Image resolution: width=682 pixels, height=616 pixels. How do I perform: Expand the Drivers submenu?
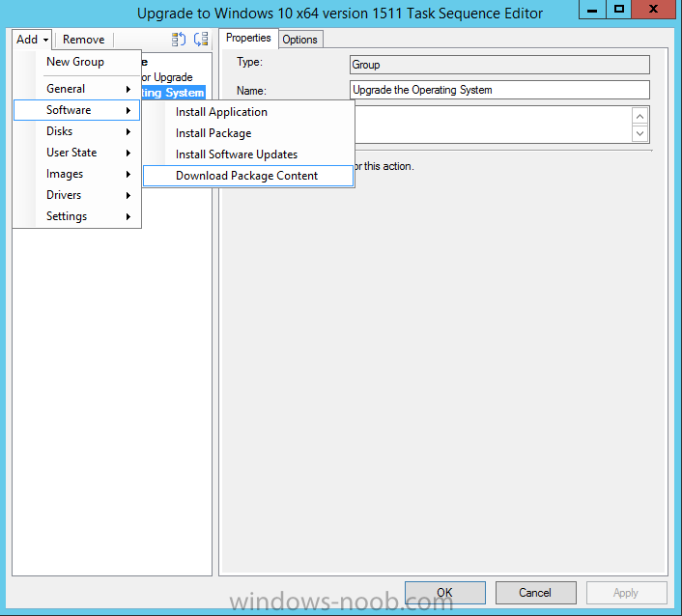[x=76, y=195]
